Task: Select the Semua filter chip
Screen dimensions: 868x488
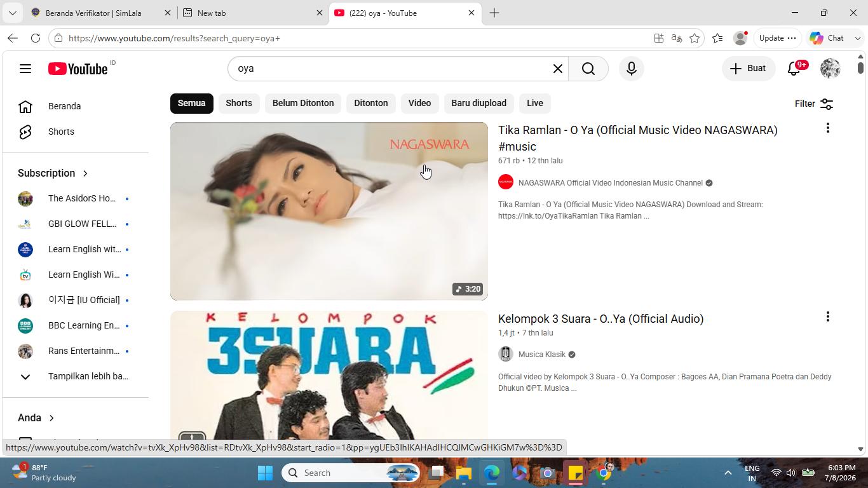Action: (x=191, y=103)
